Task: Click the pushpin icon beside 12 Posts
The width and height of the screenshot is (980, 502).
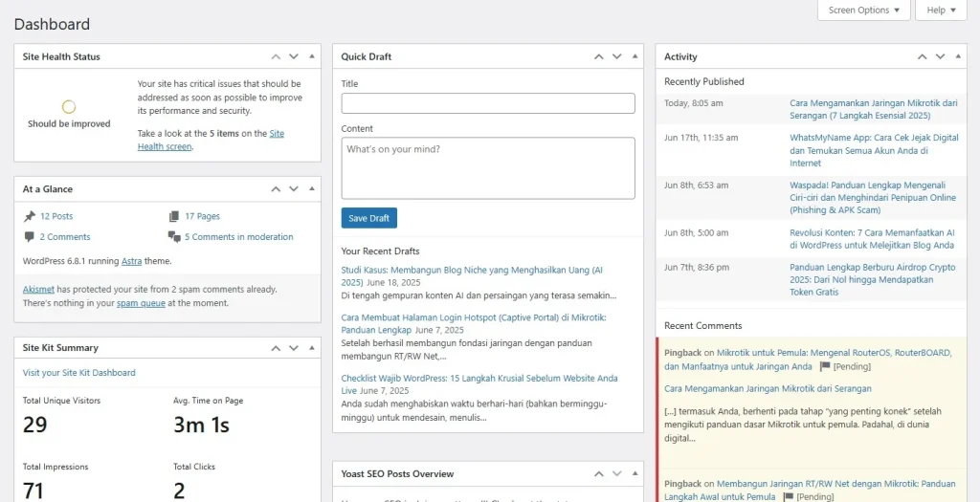Action: coord(30,217)
